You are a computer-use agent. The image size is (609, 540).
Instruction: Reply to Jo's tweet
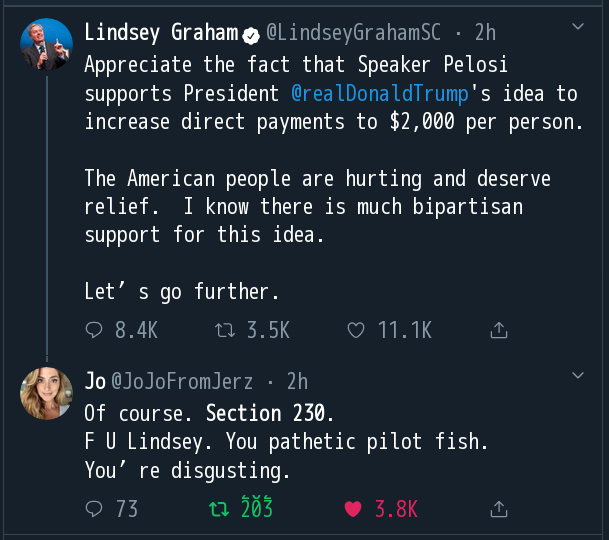(95, 509)
